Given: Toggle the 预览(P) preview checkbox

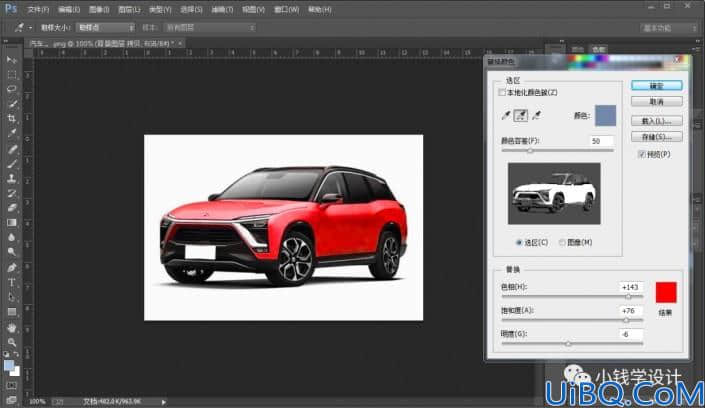Looking at the screenshot, I should click(642, 154).
